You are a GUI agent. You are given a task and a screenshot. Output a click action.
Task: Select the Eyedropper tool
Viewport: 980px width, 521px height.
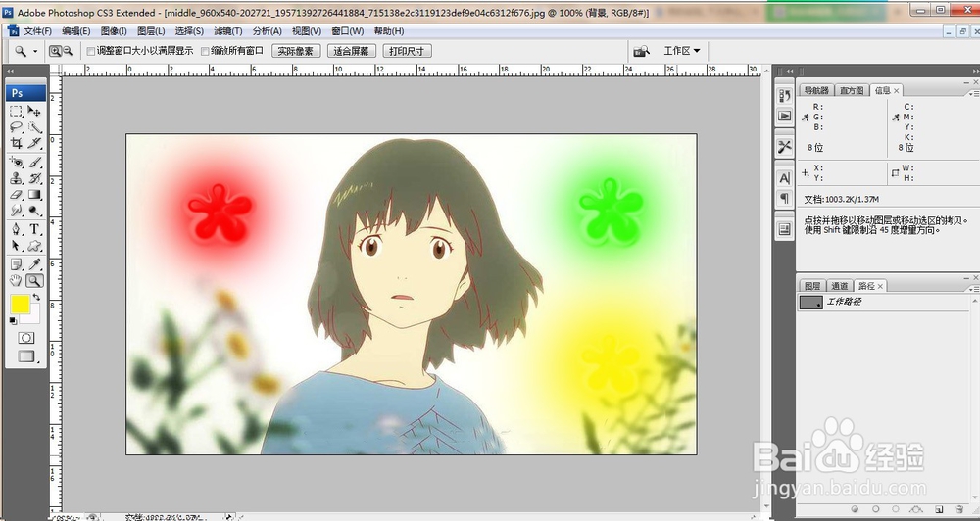coord(34,264)
